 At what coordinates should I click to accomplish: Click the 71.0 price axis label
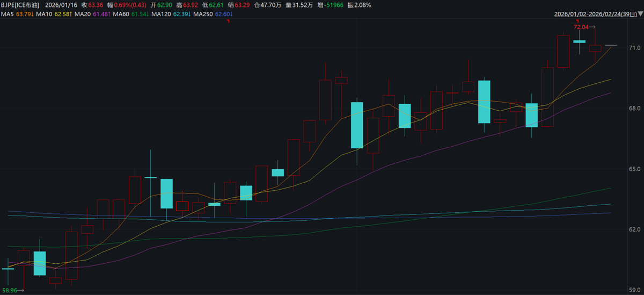tap(635, 48)
